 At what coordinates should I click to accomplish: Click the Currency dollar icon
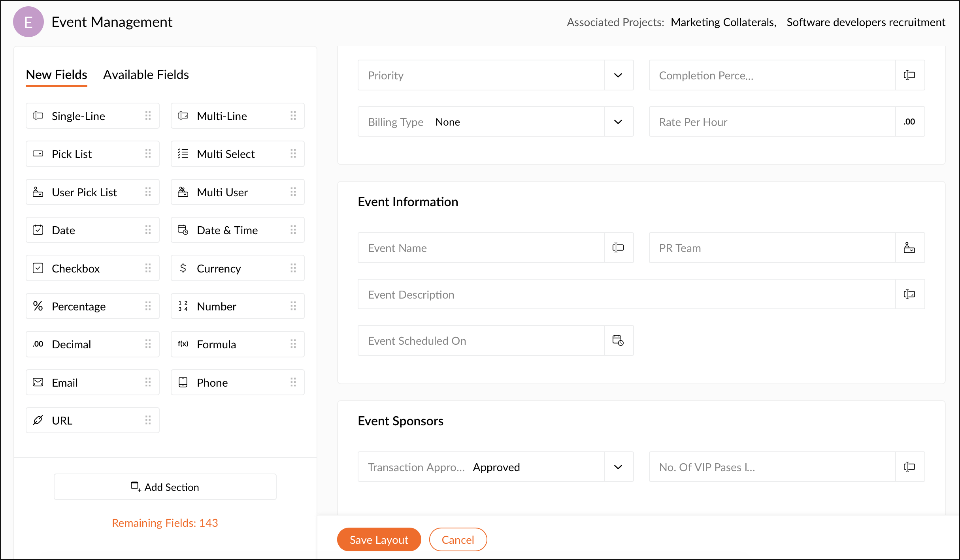(183, 268)
